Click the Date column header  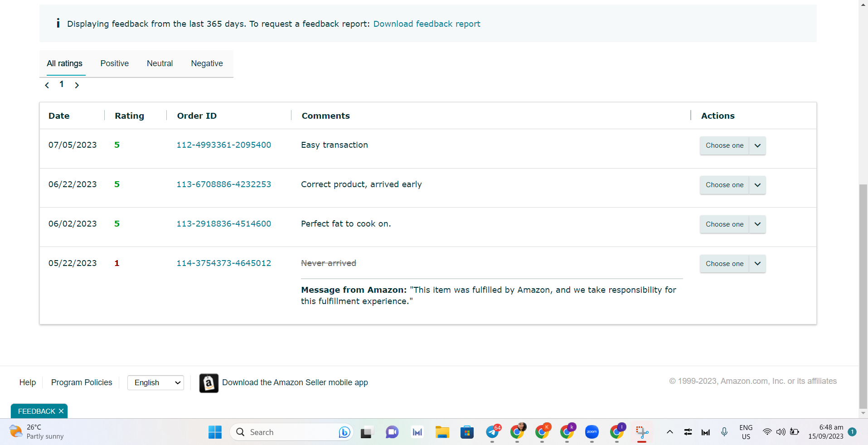59,116
